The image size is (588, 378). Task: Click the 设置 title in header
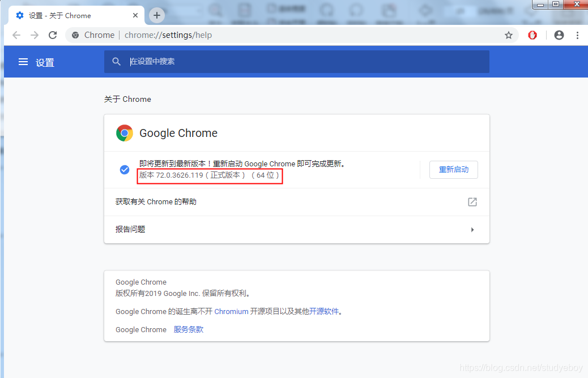[x=45, y=63]
